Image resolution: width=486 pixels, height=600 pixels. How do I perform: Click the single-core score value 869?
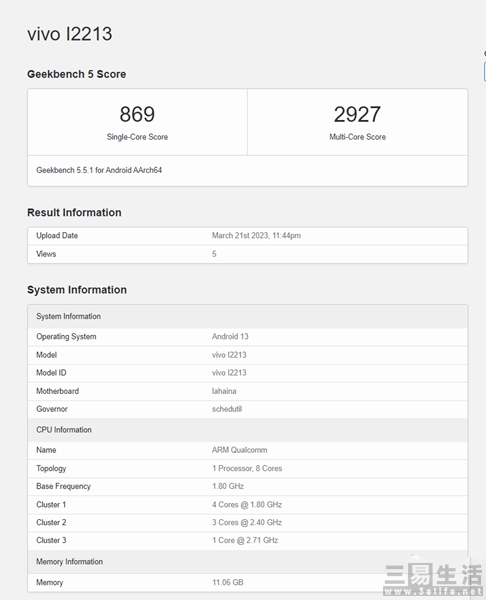[x=137, y=114]
